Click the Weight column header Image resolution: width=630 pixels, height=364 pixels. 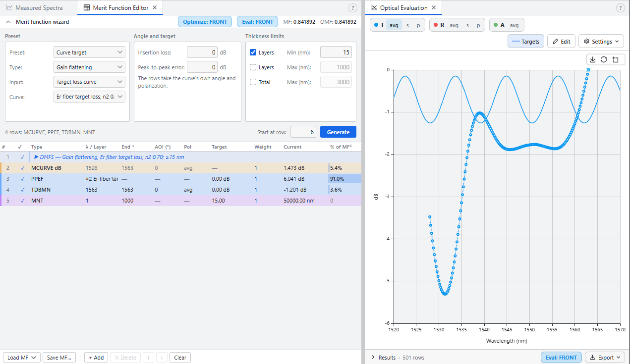coord(263,147)
